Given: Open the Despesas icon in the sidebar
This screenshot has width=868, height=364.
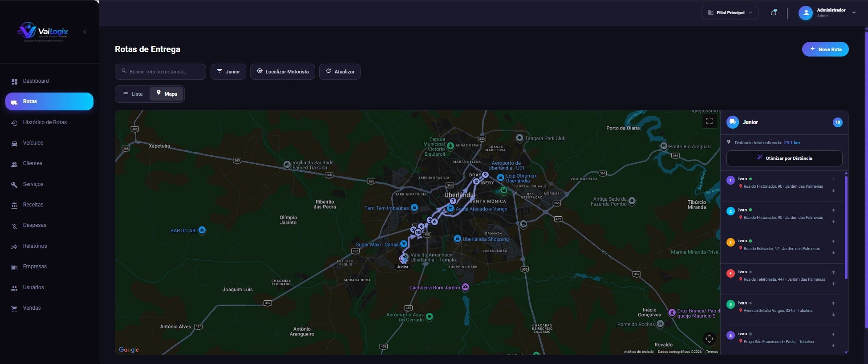Looking at the screenshot, I should [14, 226].
